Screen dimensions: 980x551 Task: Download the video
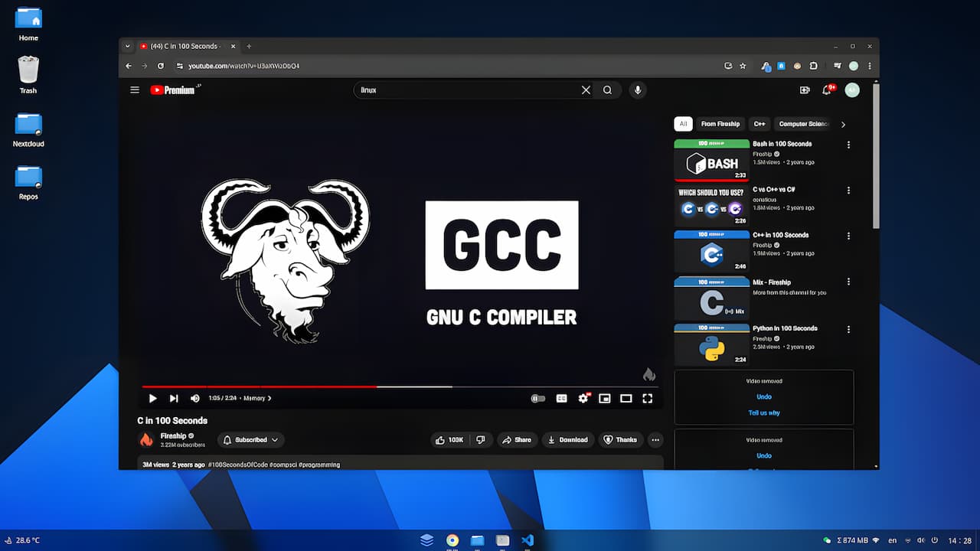(568, 440)
